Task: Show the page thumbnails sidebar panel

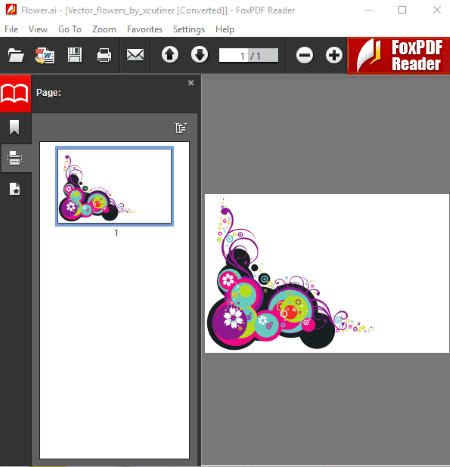Action: [x=15, y=158]
